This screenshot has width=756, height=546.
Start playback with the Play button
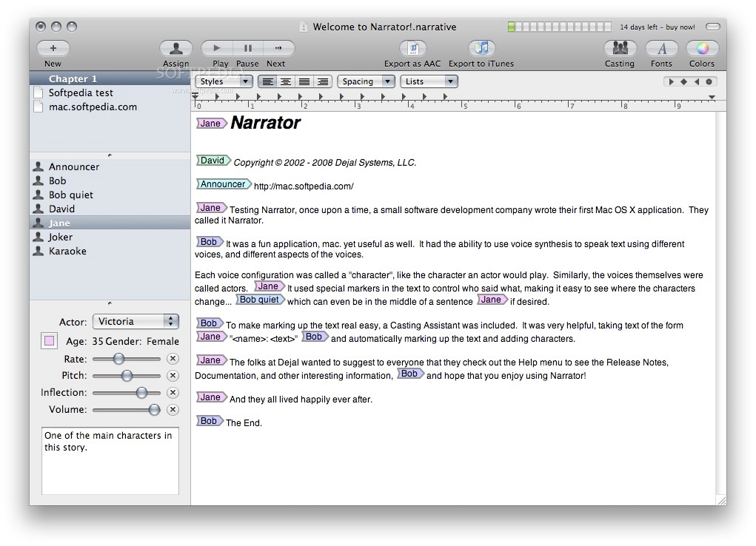[217, 48]
